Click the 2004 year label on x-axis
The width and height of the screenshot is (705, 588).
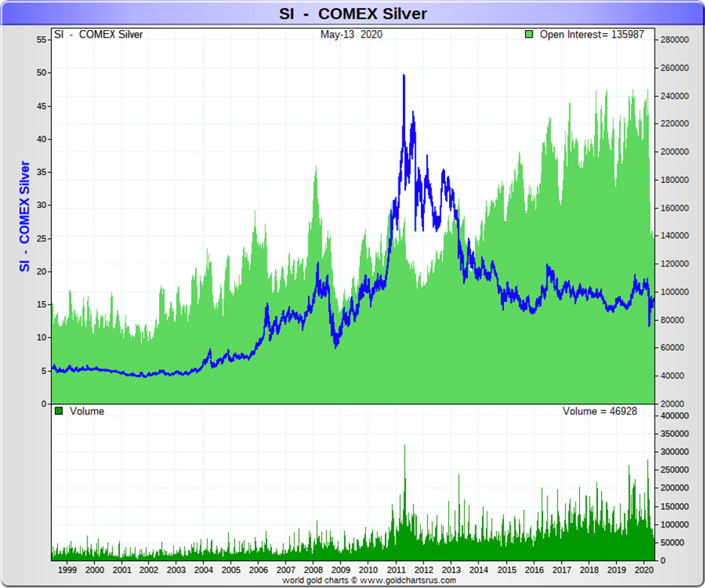[203, 570]
